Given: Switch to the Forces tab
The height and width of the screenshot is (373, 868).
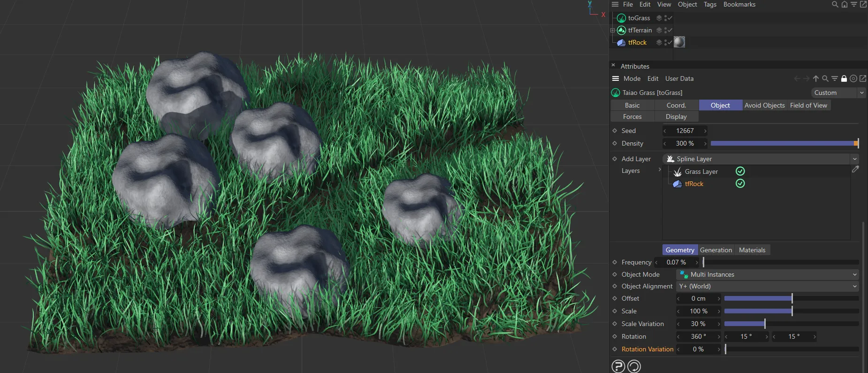Looking at the screenshot, I should pos(632,117).
